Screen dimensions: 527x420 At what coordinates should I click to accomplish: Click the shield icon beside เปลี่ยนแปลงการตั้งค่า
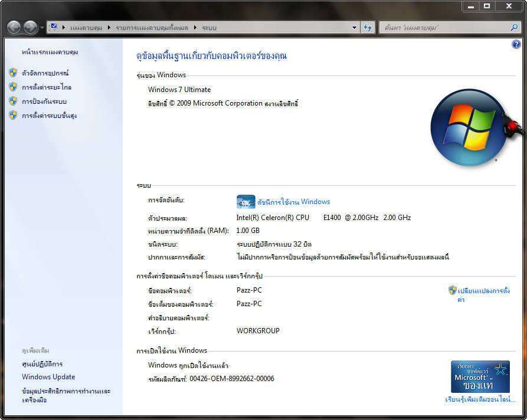[453, 290]
